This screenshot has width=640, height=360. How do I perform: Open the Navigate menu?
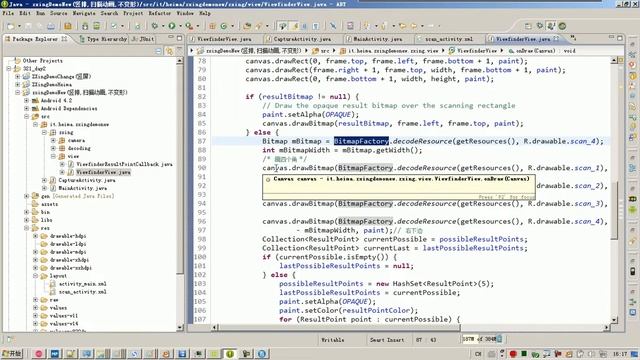tap(84, 13)
